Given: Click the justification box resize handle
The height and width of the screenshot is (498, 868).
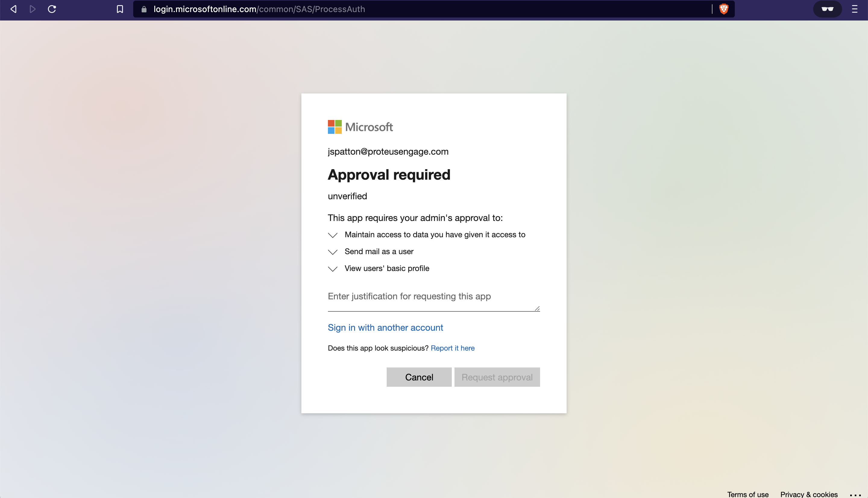Looking at the screenshot, I should (537, 308).
